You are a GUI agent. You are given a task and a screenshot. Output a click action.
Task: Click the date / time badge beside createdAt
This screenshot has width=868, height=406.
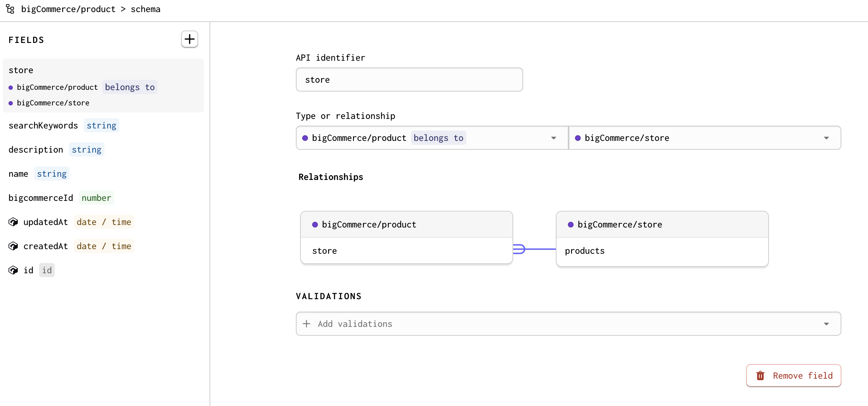click(104, 246)
